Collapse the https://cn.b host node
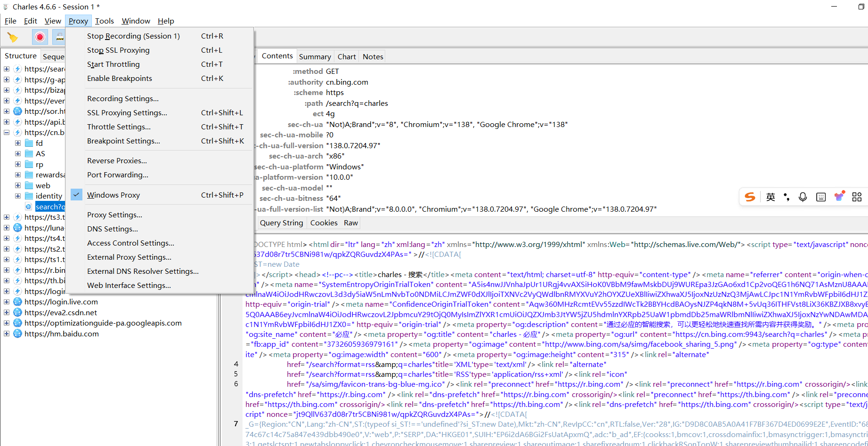 pyautogui.click(x=7, y=132)
